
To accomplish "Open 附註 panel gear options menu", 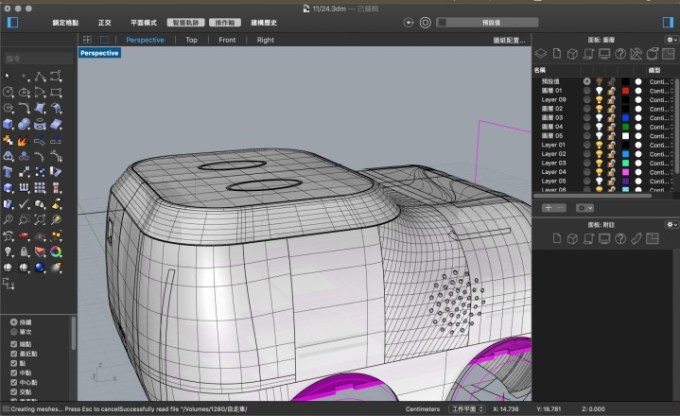I will (x=671, y=224).
